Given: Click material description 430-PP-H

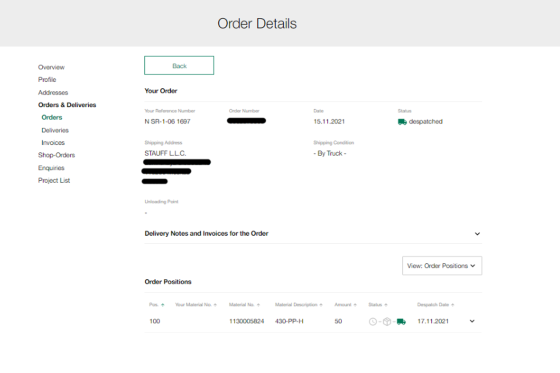Looking at the screenshot, I should (x=289, y=321).
